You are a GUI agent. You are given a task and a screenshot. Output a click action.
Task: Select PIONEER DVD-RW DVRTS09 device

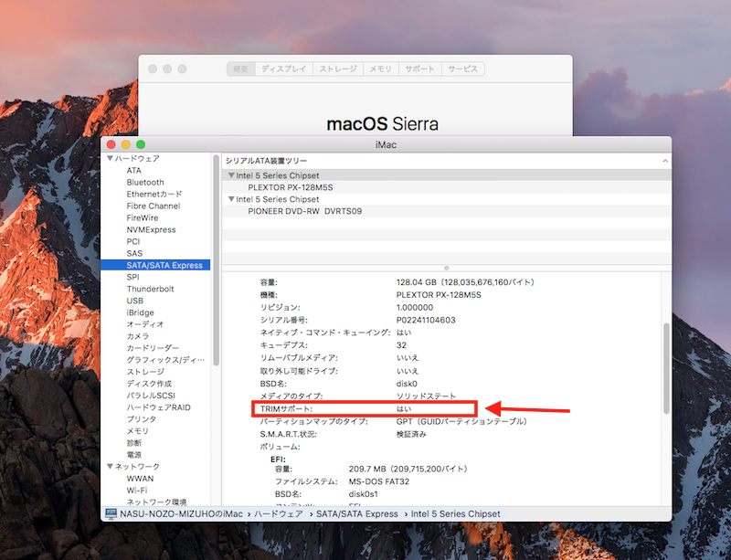tap(304, 211)
